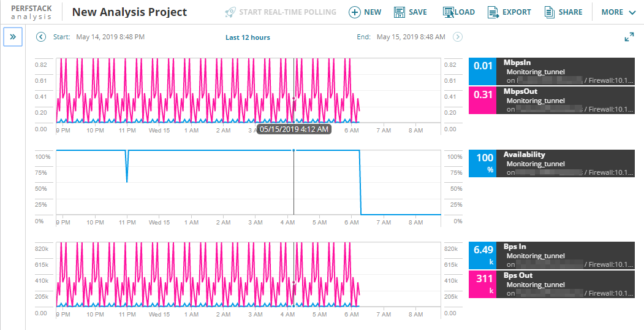
Task: Click the New project plus icon
Action: tap(354, 12)
